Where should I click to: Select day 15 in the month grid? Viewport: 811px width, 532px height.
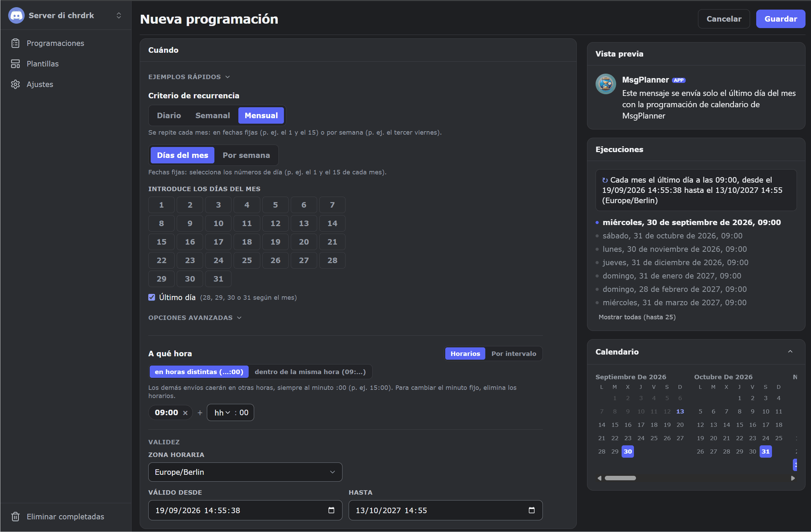pyautogui.click(x=161, y=242)
